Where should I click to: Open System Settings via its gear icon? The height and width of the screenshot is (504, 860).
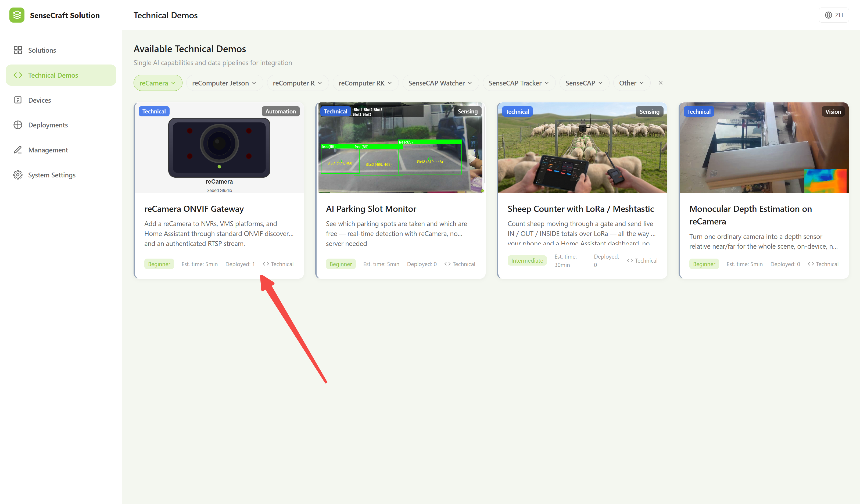click(x=18, y=175)
